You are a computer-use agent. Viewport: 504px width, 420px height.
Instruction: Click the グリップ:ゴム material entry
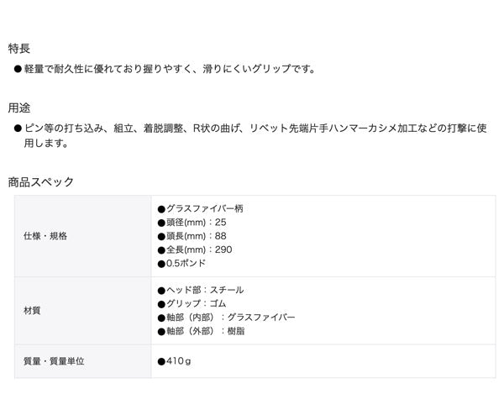192,303
